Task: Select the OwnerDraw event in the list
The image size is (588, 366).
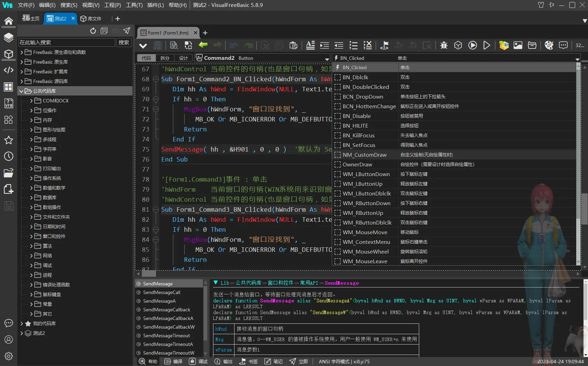Action: (357, 164)
